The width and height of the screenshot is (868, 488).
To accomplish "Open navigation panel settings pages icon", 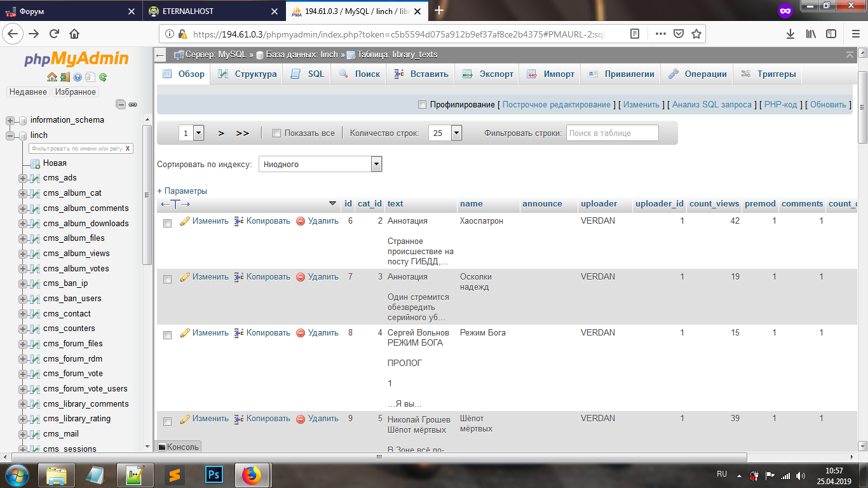I will [x=90, y=77].
